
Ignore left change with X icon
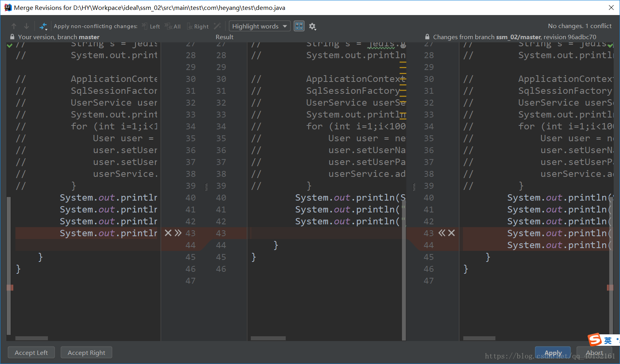[168, 233]
